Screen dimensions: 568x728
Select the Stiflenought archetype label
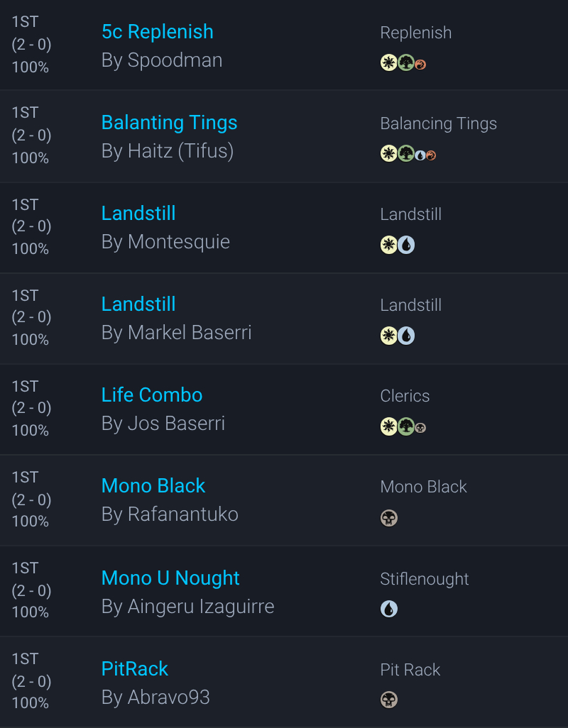(425, 579)
